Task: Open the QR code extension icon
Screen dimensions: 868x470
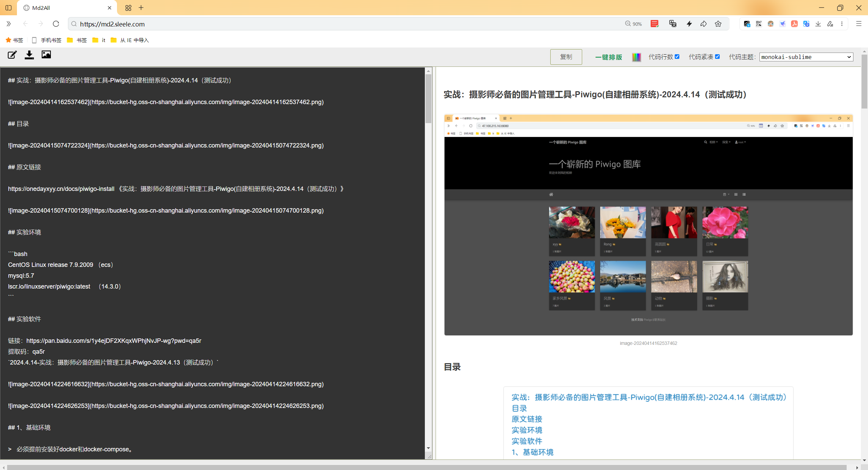Action: click(759, 24)
